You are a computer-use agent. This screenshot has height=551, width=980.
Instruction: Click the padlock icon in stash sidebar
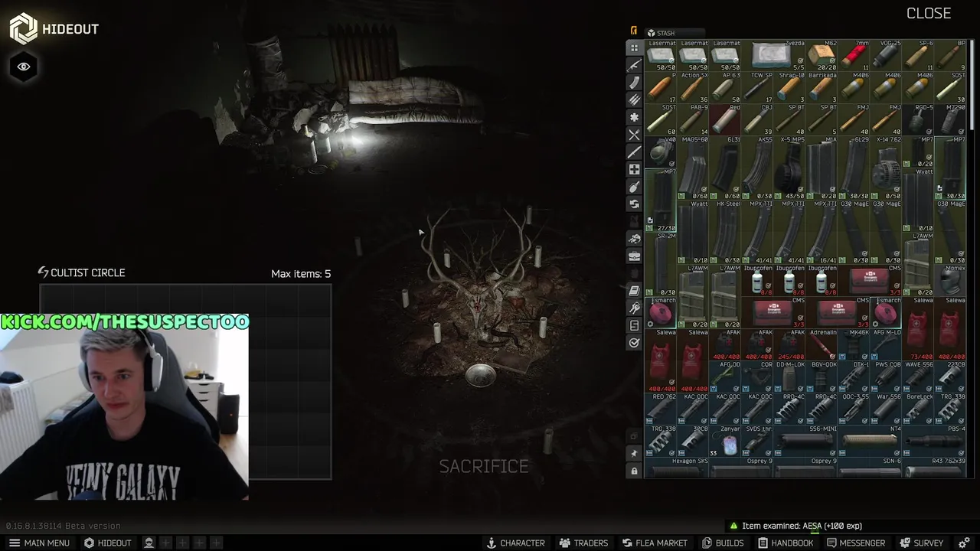tap(634, 471)
